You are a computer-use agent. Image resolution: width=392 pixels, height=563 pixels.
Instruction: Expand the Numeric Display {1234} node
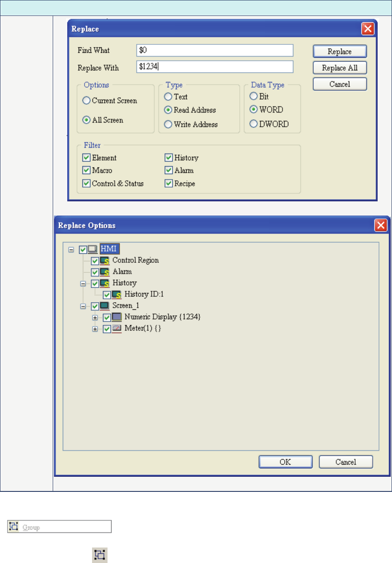point(95,317)
